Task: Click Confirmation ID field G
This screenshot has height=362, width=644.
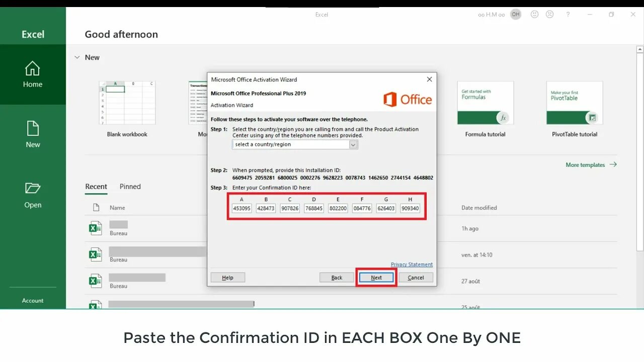Action: pos(386,208)
